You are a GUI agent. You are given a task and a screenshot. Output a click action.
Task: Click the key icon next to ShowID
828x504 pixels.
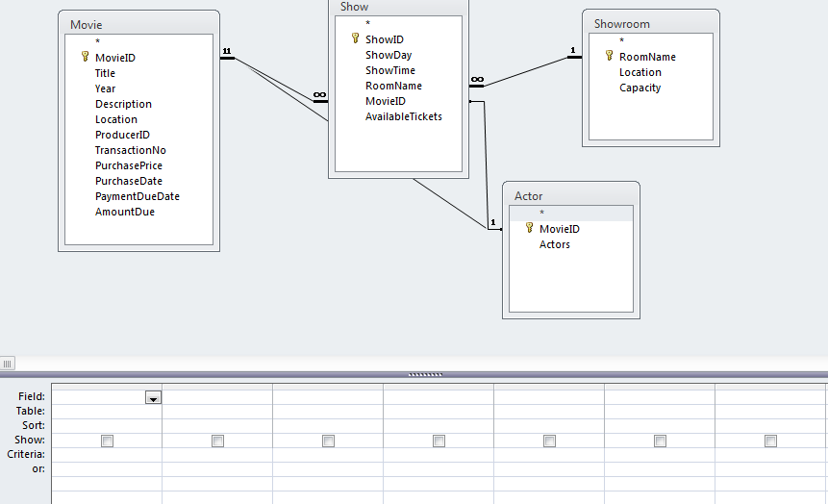pos(355,39)
